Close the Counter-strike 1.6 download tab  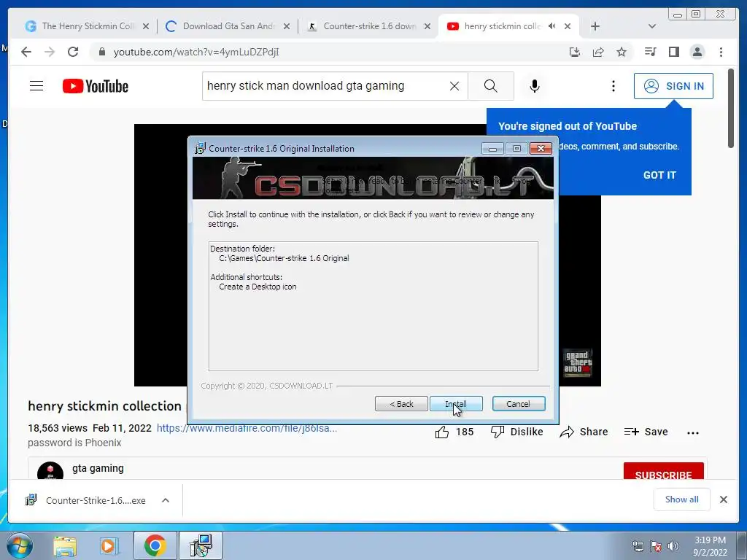(427, 26)
